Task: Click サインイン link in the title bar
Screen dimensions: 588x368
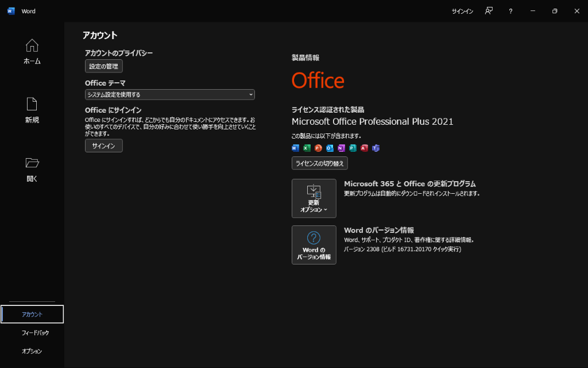Action: tap(462, 11)
